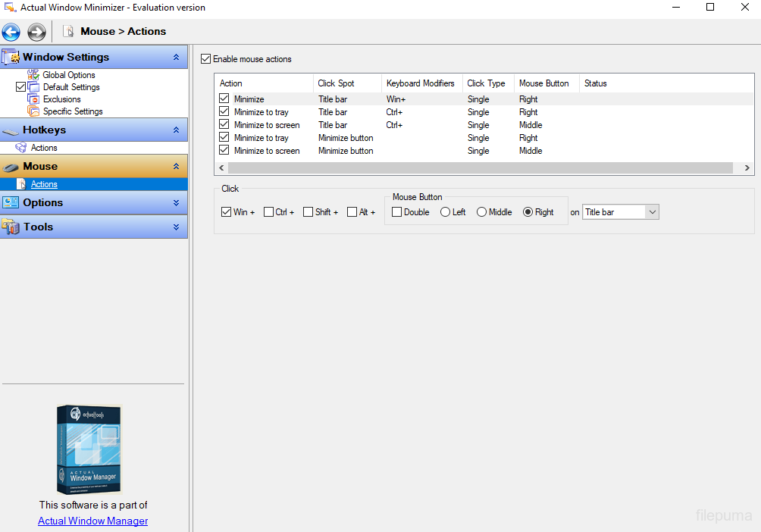The width and height of the screenshot is (761, 532).
Task: Disable the Enable mouse actions checkbox
Action: (x=205, y=59)
